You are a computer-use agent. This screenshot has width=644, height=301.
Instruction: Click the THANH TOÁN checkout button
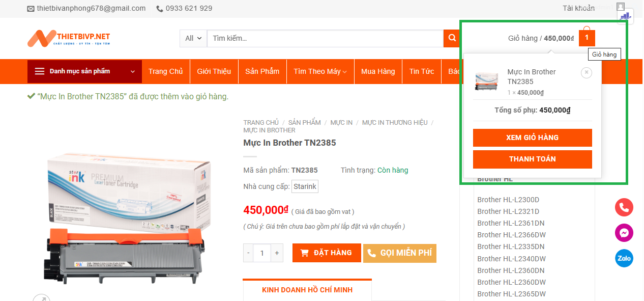[533, 159]
